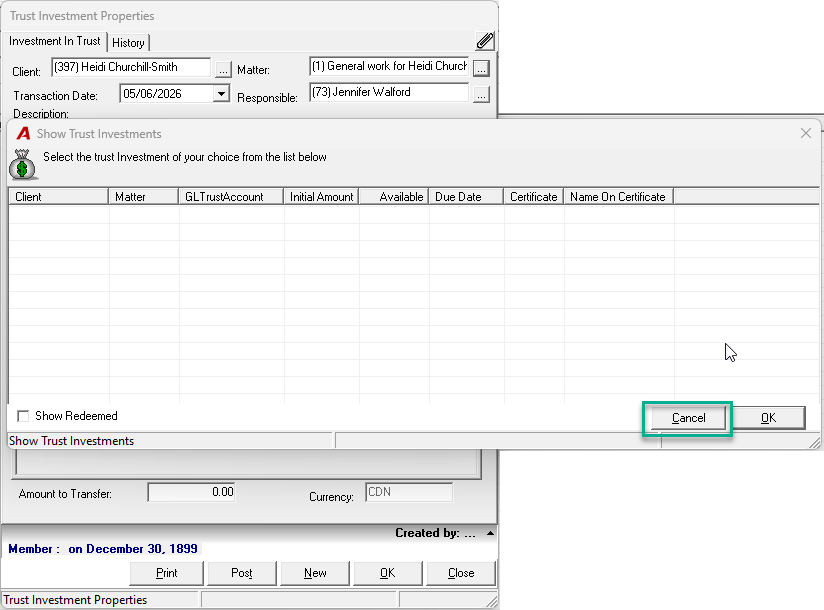This screenshot has width=824, height=610.
Task: Click the Print button
Action: (x=167, y=573)
